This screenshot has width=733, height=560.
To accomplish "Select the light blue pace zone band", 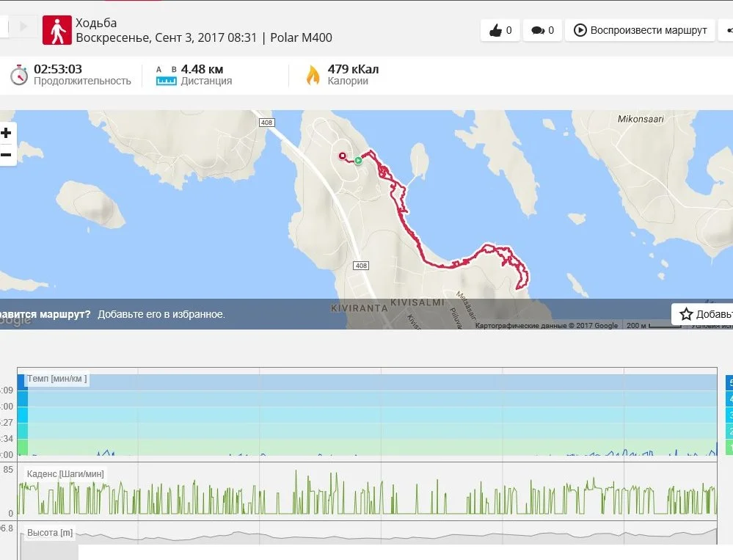I will tap(367, 415).
